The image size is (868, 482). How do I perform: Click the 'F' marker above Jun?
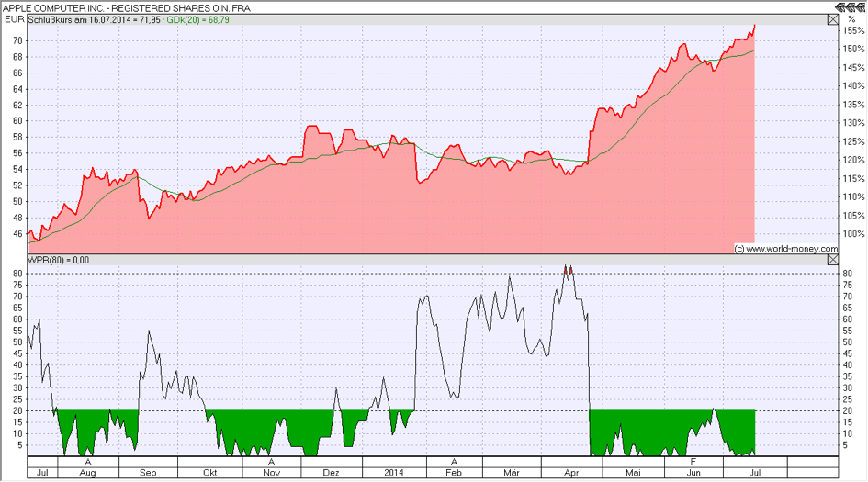(693, 462)
